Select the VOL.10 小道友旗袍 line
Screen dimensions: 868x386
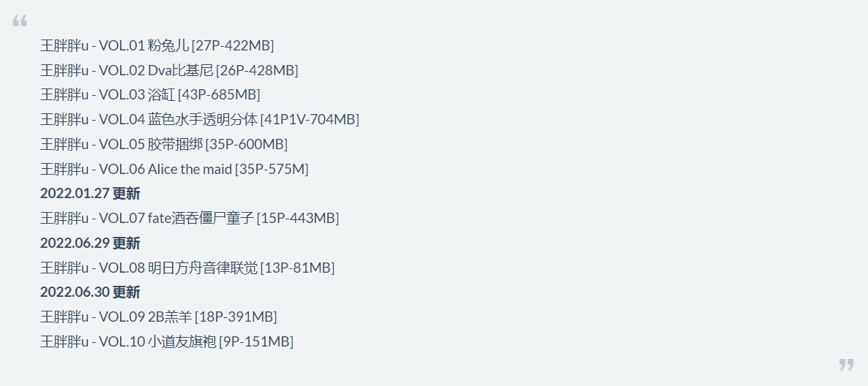point(167,341)
